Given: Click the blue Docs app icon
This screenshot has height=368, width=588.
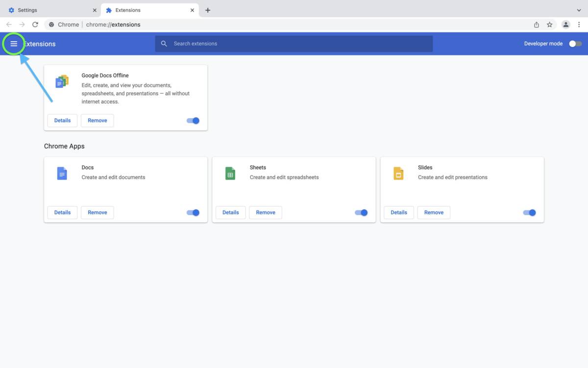Looking at the screenshot, I should point(62,173).
